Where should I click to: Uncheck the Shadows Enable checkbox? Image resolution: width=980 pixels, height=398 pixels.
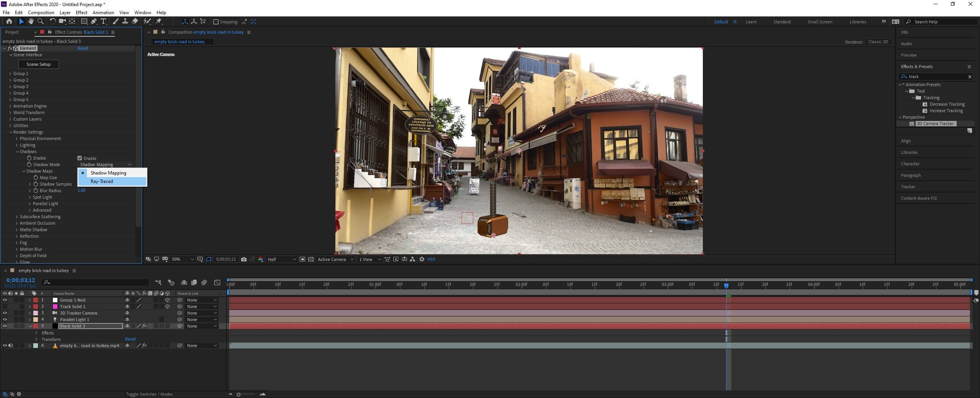pyautogui.click(x=80, y=158)
